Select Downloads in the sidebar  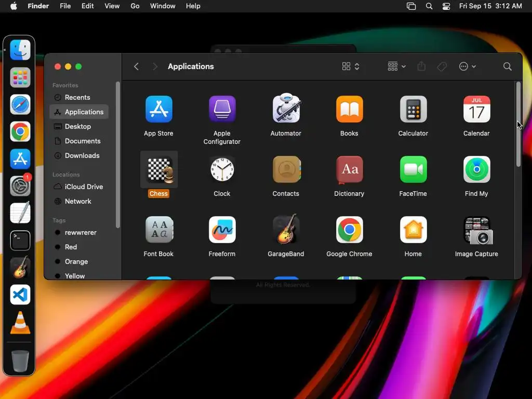click(x=79, y=156)
